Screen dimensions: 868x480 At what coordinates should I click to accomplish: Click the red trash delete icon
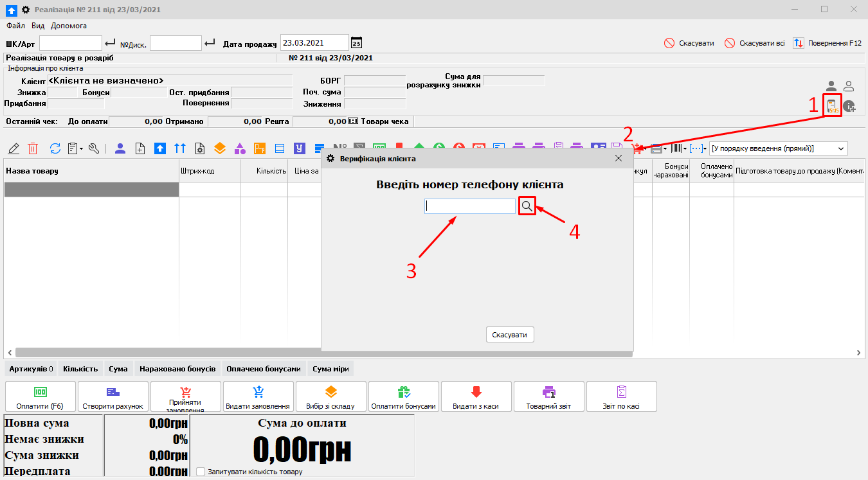click(x=33, y=148)
